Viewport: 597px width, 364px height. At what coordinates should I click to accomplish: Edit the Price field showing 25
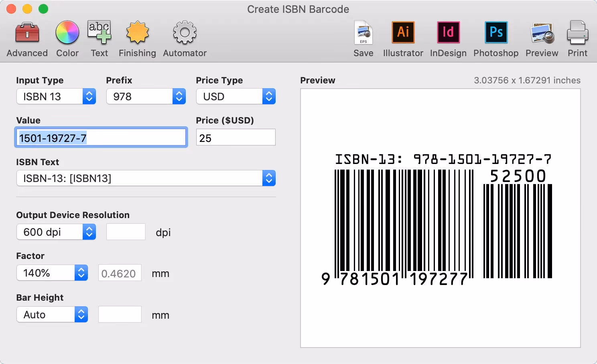236,137
